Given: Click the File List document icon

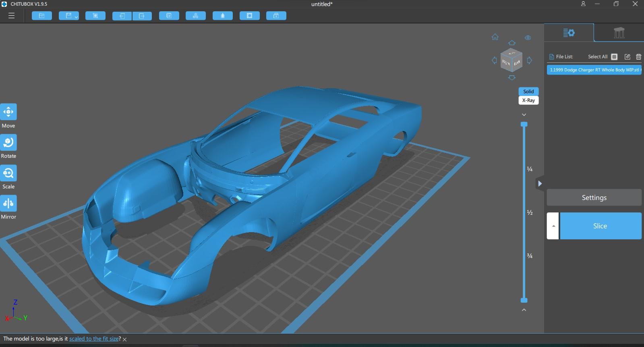Looking at the screenshot, I should [x=552, y=57].
